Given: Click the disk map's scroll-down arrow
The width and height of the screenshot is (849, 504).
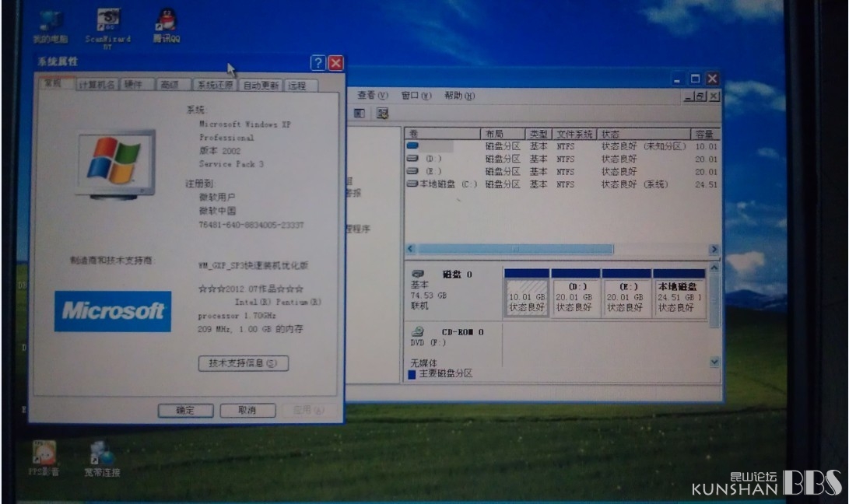Looking at the screenshot, I should (x=714, y=362).
